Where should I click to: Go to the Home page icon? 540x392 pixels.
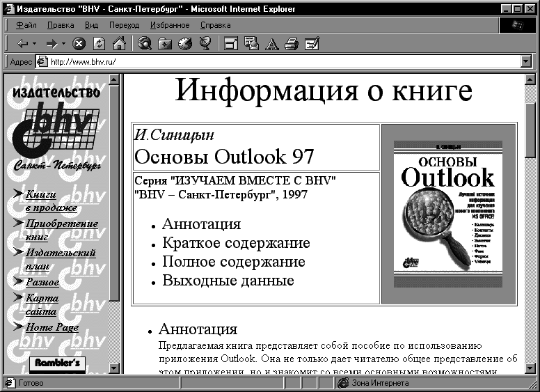[119, 44]
